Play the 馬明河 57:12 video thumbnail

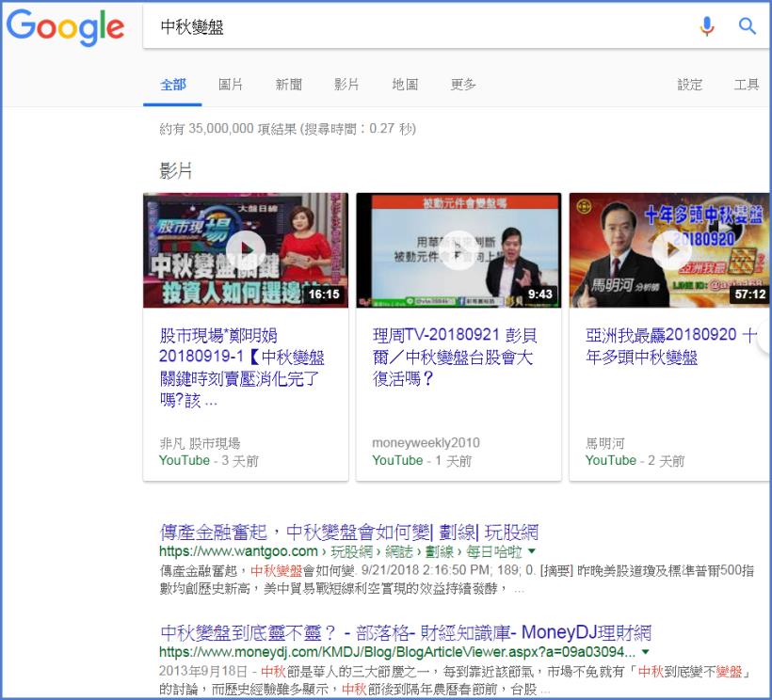tap(669, 250)
